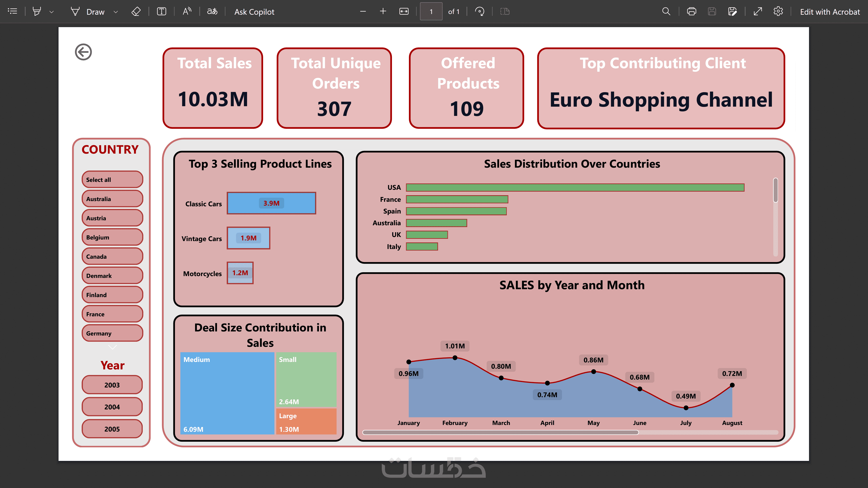Expand the highlight tool dropdown arrow

tap(52, 12)
